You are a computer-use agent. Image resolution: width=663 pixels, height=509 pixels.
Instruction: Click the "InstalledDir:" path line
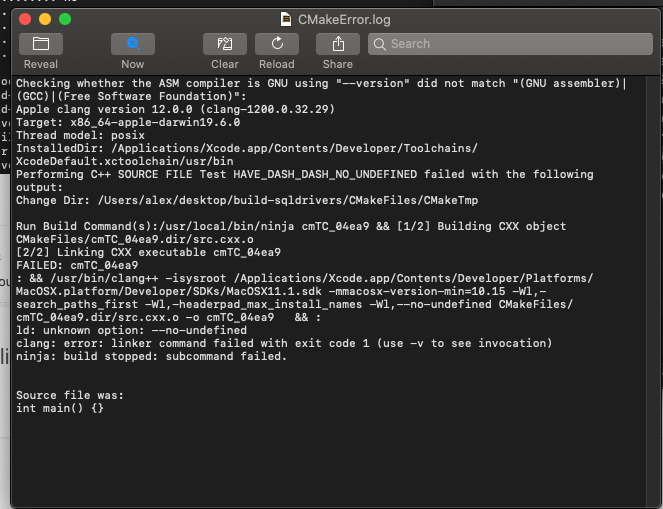(247, 148)
